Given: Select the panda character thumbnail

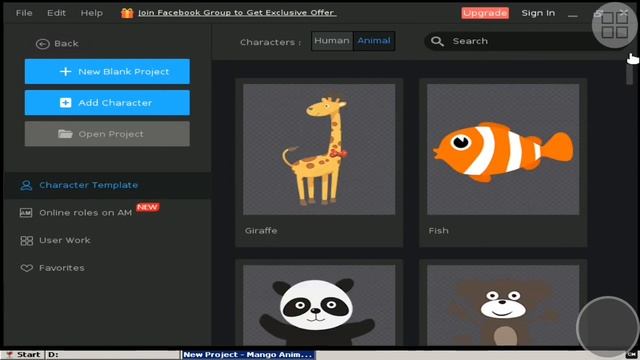Looking at the screenshot, I should pos(319,305).
